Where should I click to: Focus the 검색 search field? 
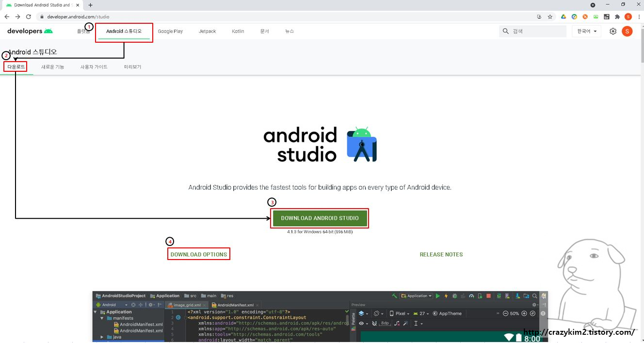click(x=532, y=31)
